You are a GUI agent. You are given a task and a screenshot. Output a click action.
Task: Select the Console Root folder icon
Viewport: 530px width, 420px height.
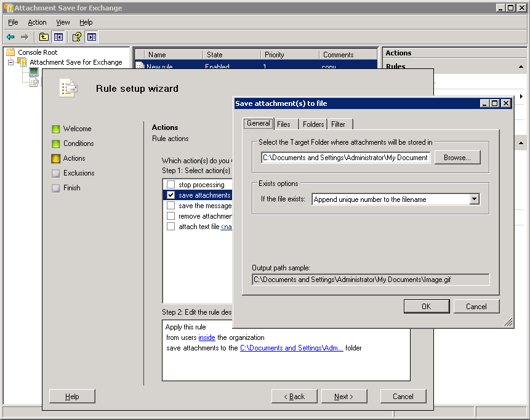10,52
